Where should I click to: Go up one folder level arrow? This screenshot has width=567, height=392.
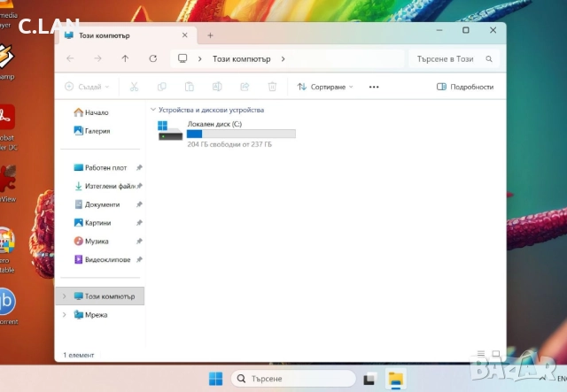125,58
